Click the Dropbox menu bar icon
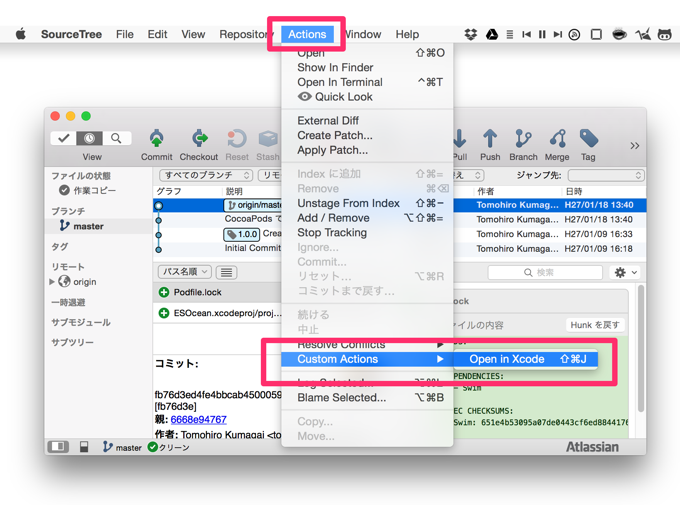The width and height of the screenshot is (680, 505). [471, 34]
